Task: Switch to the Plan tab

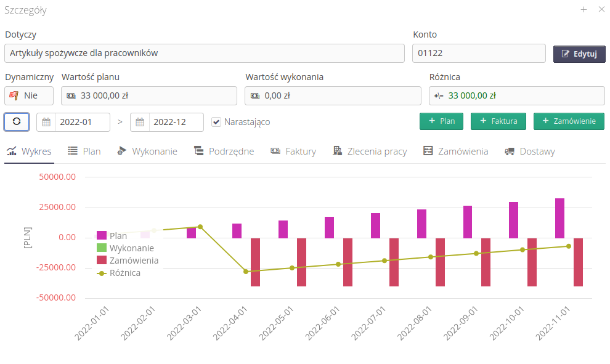Action: click(x=84, y=150)
